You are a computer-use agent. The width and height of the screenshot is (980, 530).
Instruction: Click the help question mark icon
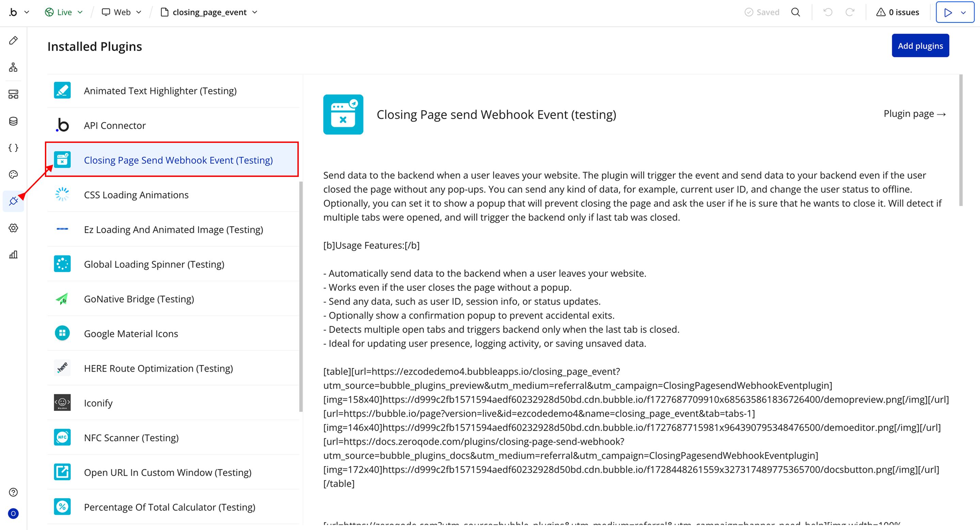point(13,492)
